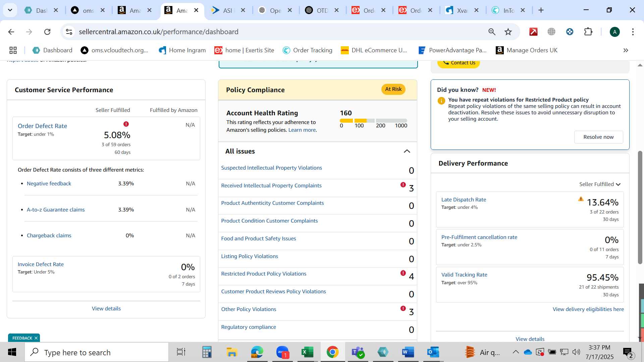Open Chargeback claims link
The image size is (644, 362).
49,236
